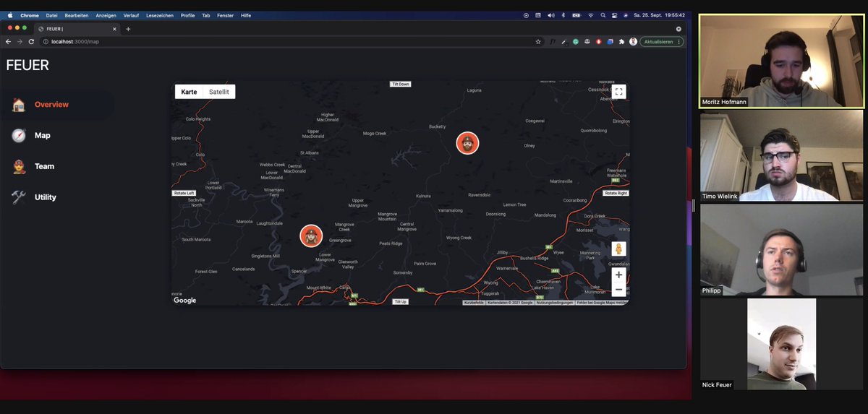Open Nutzungsbedingungen terms link
Screen dimensions: 868x414
(555, 303)
